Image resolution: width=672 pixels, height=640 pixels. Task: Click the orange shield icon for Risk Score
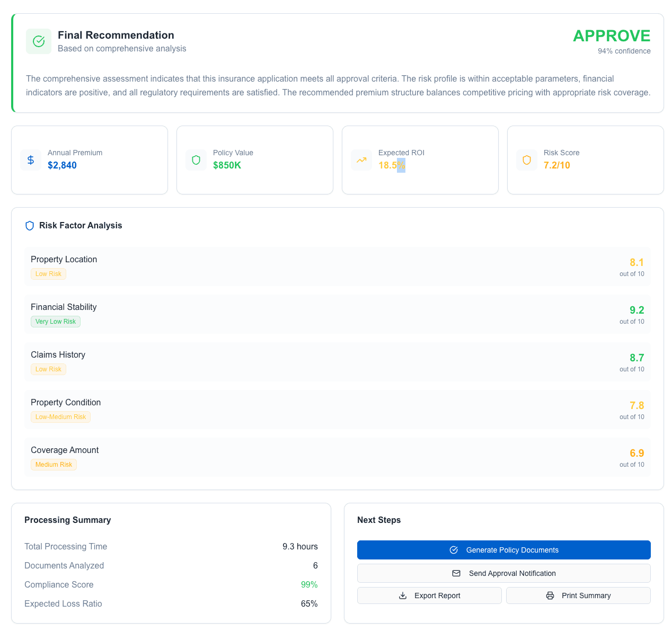pos(527,160)
